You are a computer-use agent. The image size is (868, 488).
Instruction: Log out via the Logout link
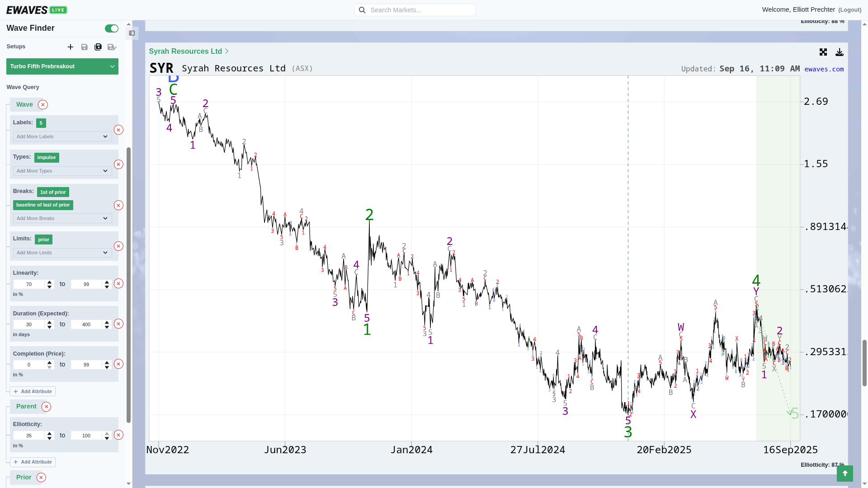click(850, 10)
